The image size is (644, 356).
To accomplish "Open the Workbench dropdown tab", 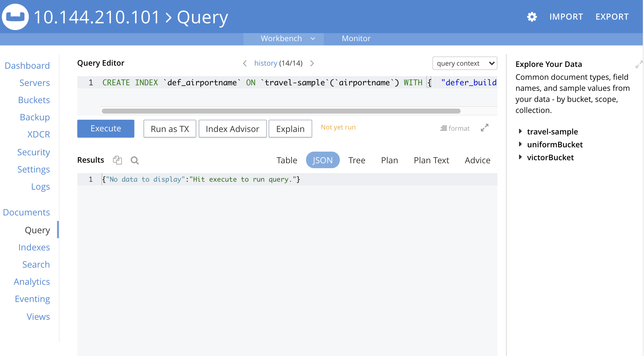I will click(284, 39).
